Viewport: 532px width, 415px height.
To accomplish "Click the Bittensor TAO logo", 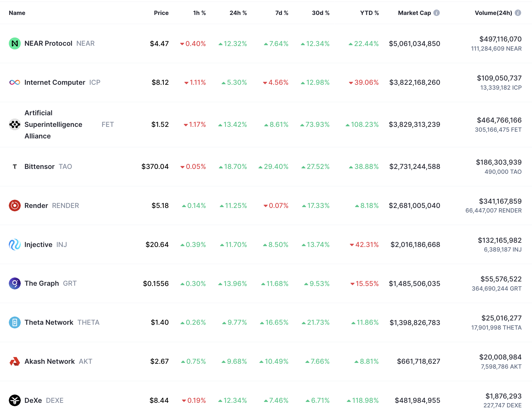I will [x=15, y=166].
